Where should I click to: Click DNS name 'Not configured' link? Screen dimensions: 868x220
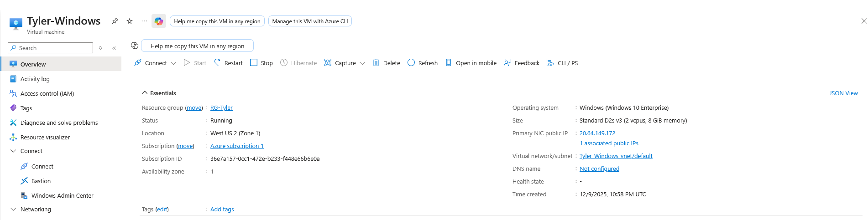(599, 169)
